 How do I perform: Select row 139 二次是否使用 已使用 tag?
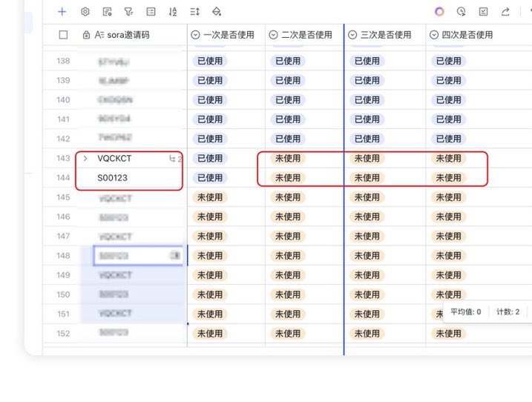288,80
